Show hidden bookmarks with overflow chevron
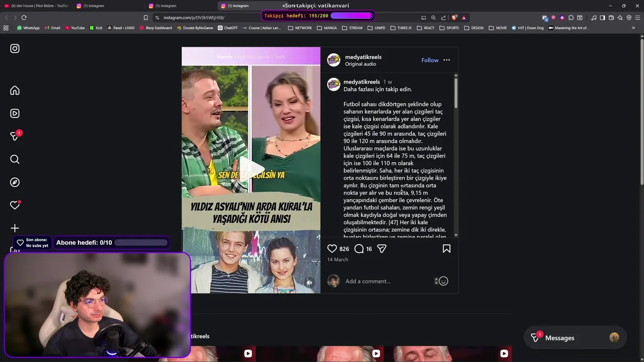Screen dimensions: 644x362 click(633, 28)
